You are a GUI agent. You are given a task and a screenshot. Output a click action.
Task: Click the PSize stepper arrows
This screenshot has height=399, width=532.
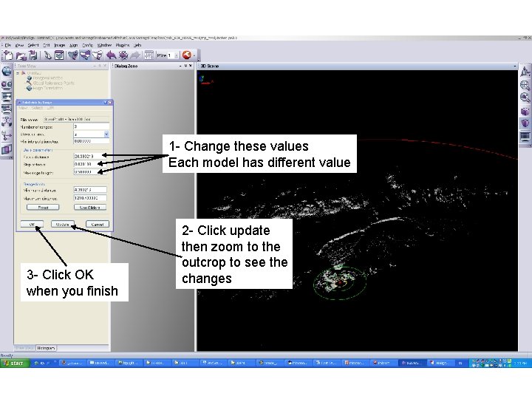click(177, 55)
